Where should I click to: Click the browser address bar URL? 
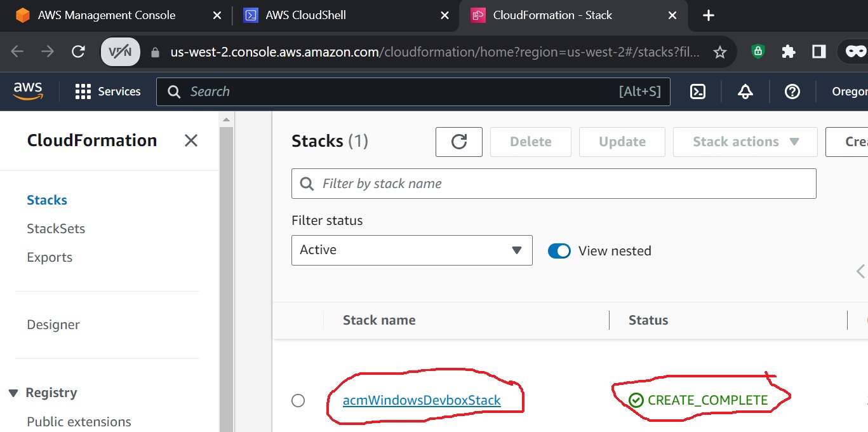pyautogui.click(x=435, y=52)
